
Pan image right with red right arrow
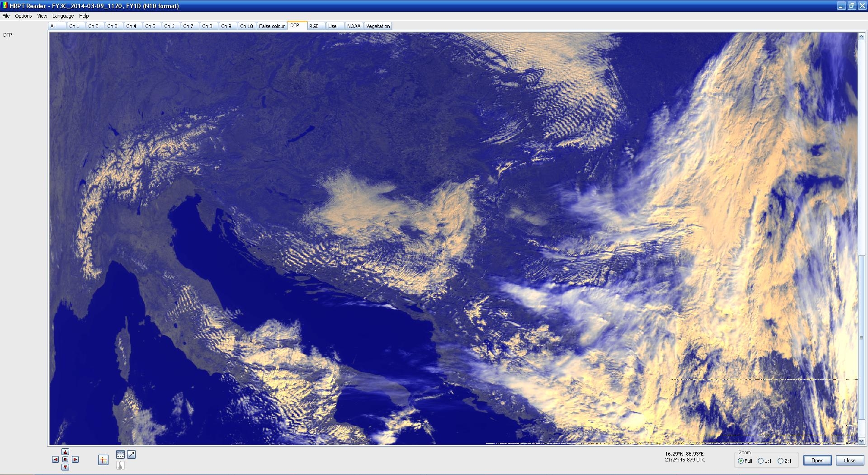[x=75, y=460]
